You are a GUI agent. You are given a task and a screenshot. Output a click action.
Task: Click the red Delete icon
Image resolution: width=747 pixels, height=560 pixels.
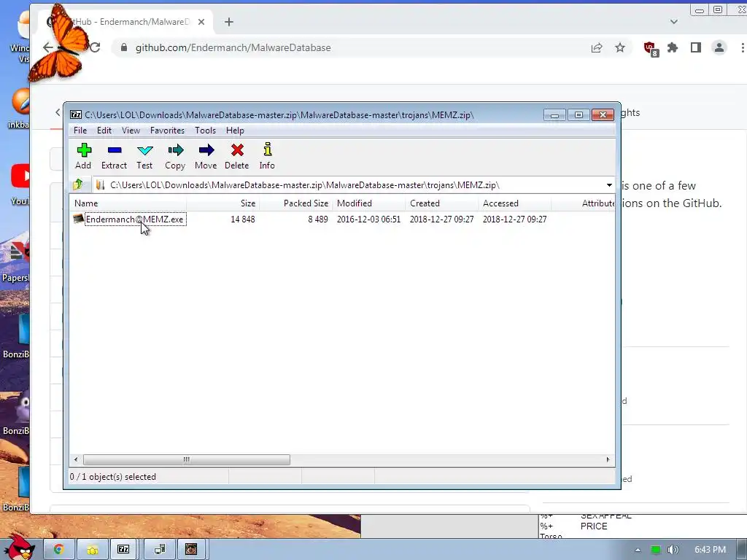[x=237, y=156]
